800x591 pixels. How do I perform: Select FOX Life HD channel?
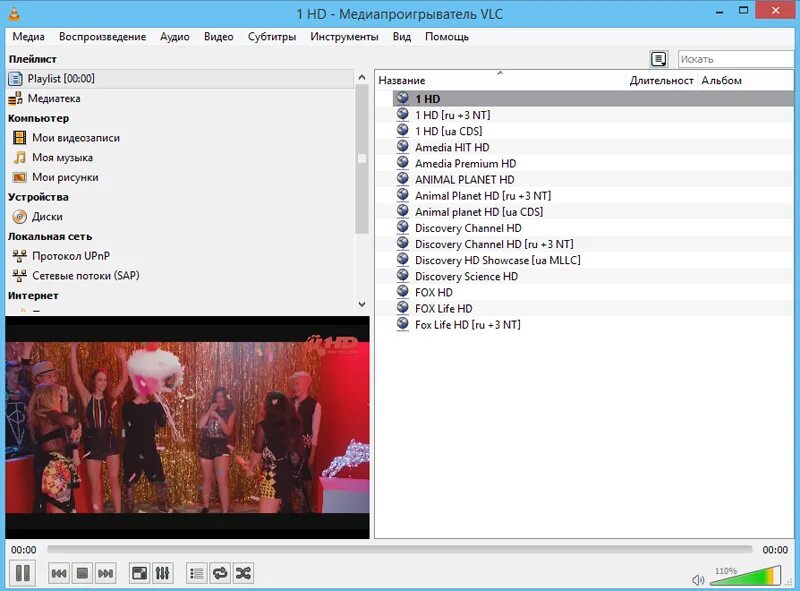tap(593, 309)
